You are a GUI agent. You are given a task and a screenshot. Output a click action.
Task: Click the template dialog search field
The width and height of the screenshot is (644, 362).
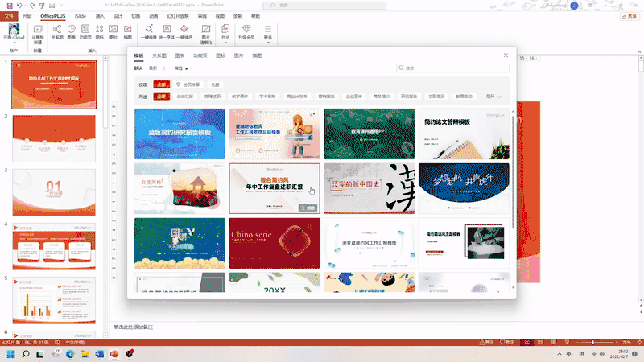tap(452, 68)
